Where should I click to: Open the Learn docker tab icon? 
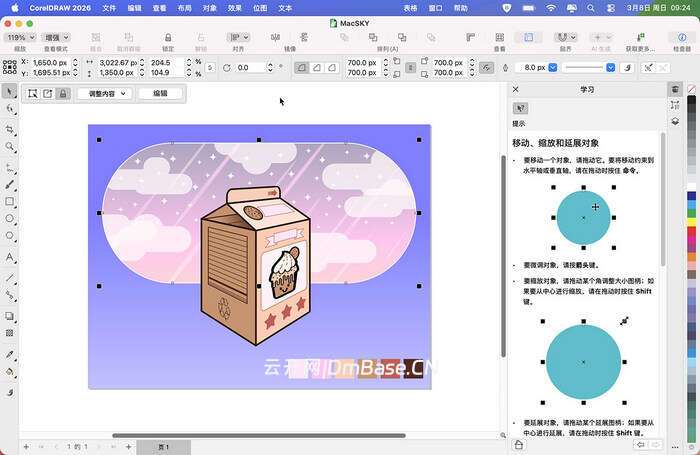[x=675, y=89]
